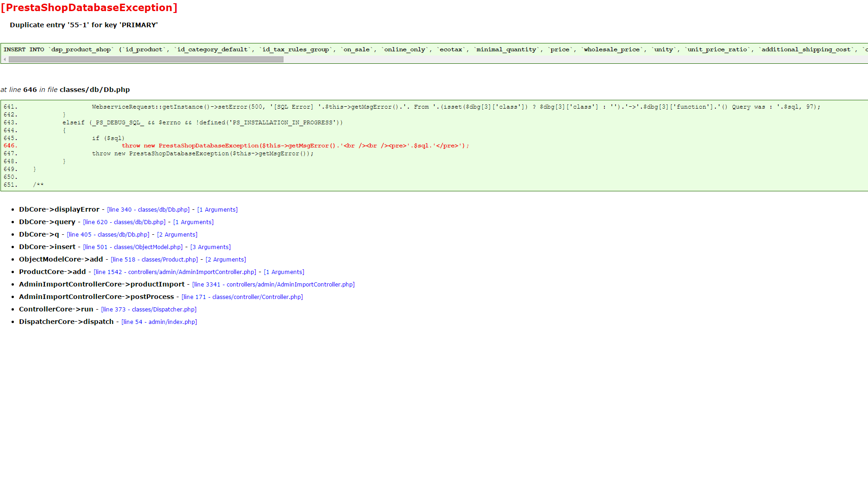This screenshot has width=868, height=488.
Task: Click the left scroll arrow of the SQL box
Action: (x=5, y=59)
